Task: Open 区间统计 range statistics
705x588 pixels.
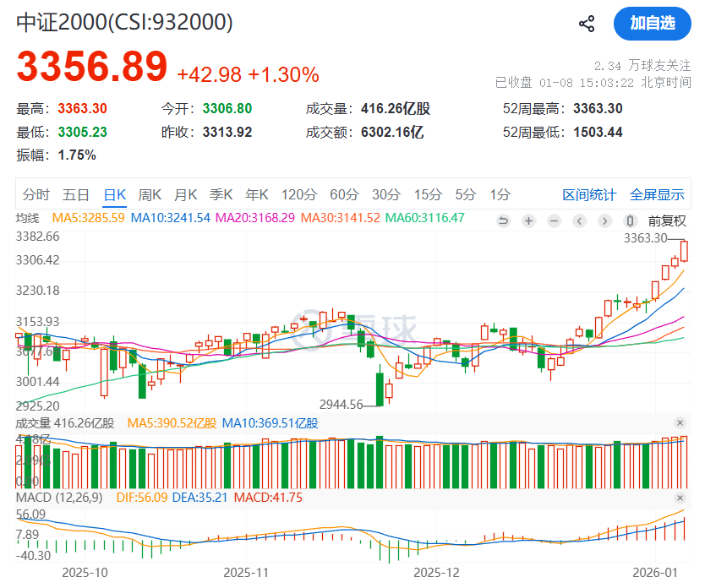Action: coord(589,195)
